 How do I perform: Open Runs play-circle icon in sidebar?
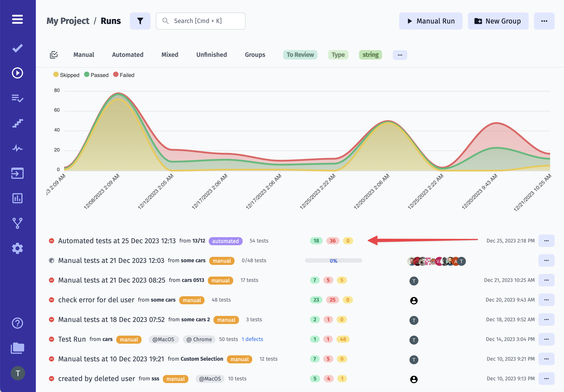(x=17, y=73)
